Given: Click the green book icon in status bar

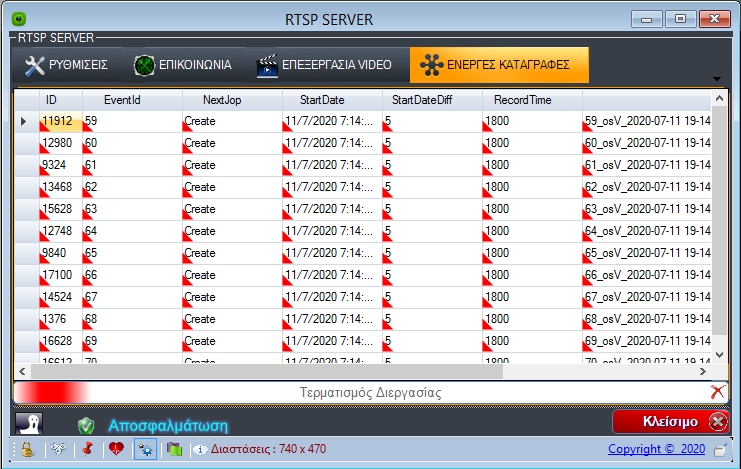Looking at the screenshot, I should coord(173,450).
